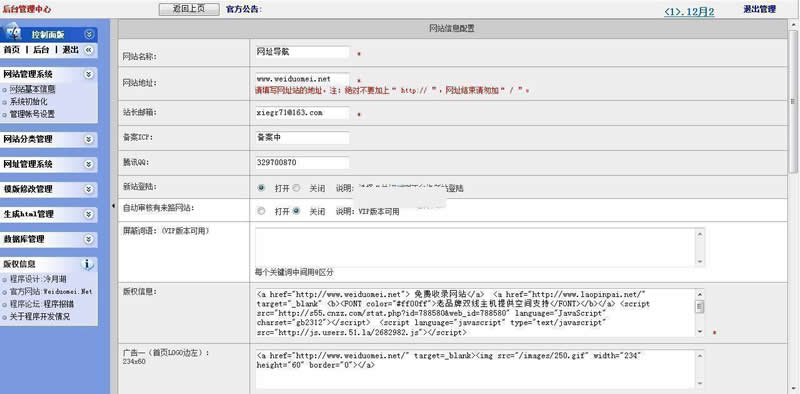Focus the 备案ICP input field

(x=302, y=138)
